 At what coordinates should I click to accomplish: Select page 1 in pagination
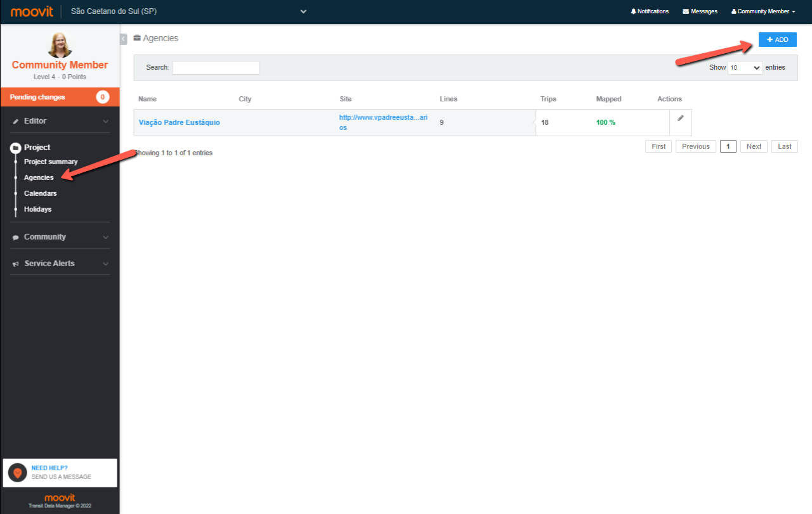click(728, 146)
